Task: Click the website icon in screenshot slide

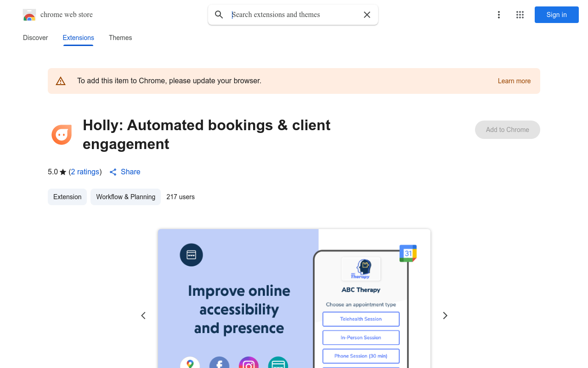Action: 191,255
